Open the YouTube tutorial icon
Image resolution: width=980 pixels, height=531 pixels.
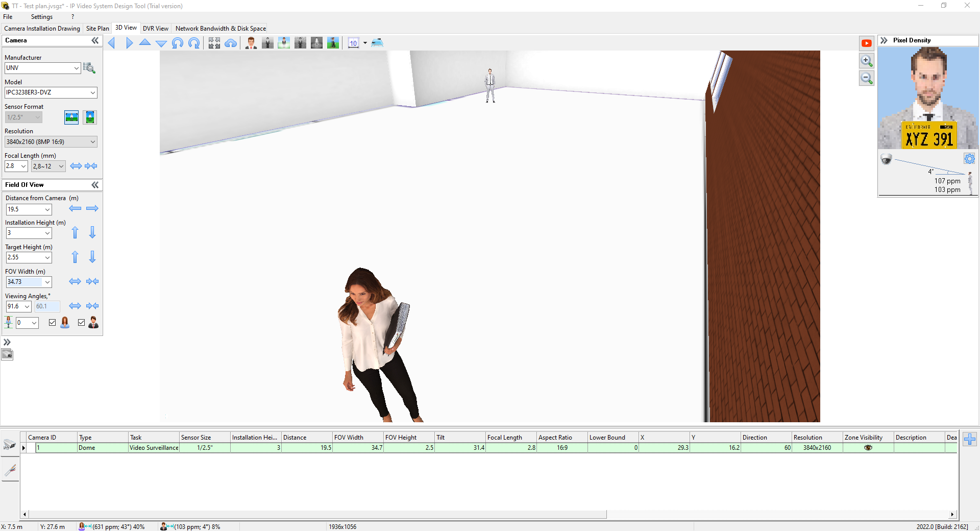point(866,43)
